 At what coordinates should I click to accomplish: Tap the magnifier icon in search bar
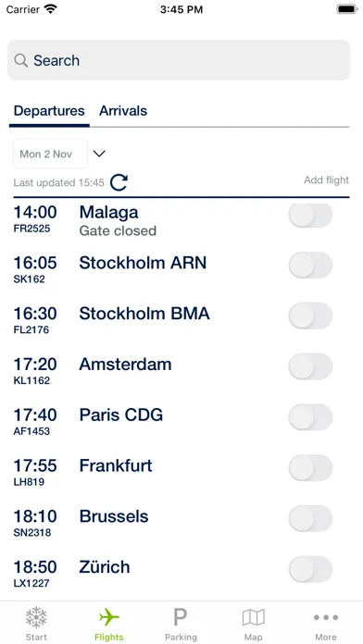tap(20, 60)
